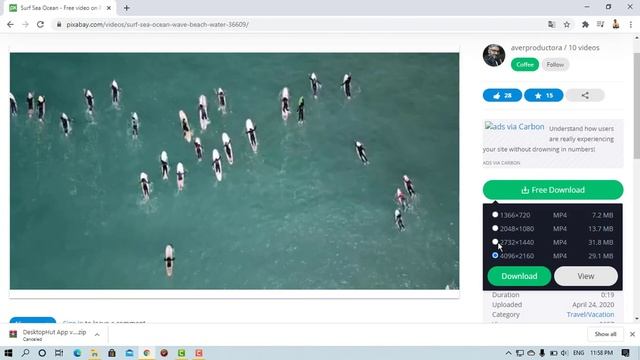The width and height of the screenshot is (640, 360).
Task: Select 2732×1440 resolution option
Action: pos(495,242)
